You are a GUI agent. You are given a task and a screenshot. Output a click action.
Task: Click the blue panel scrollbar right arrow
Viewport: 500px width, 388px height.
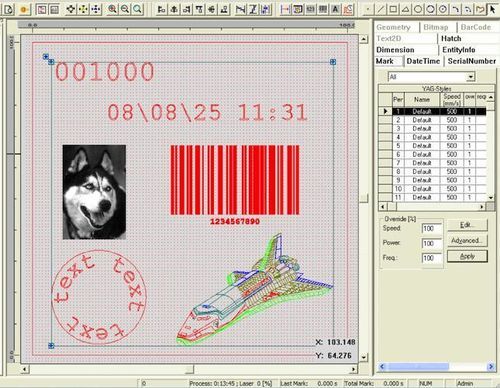coord(491,367)
